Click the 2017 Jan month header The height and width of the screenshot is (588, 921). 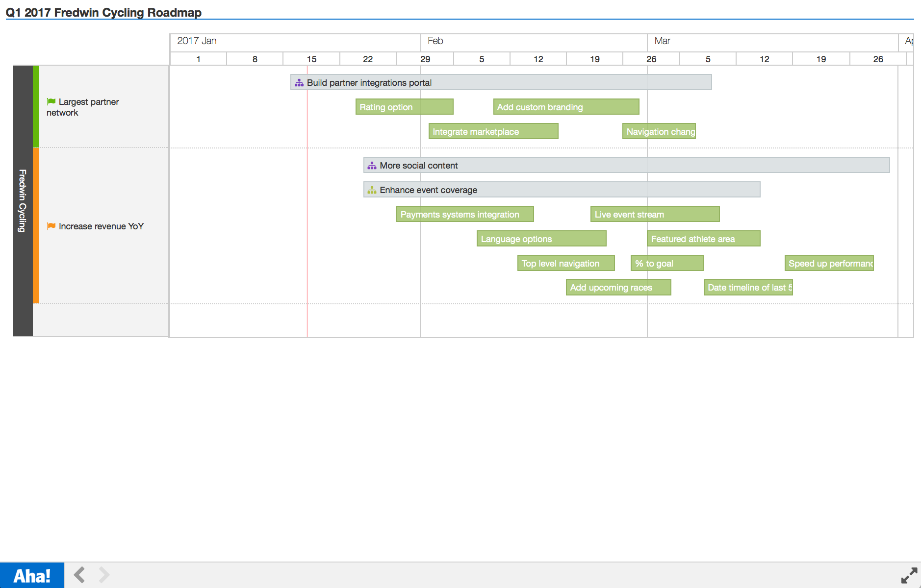coord(197,41)
